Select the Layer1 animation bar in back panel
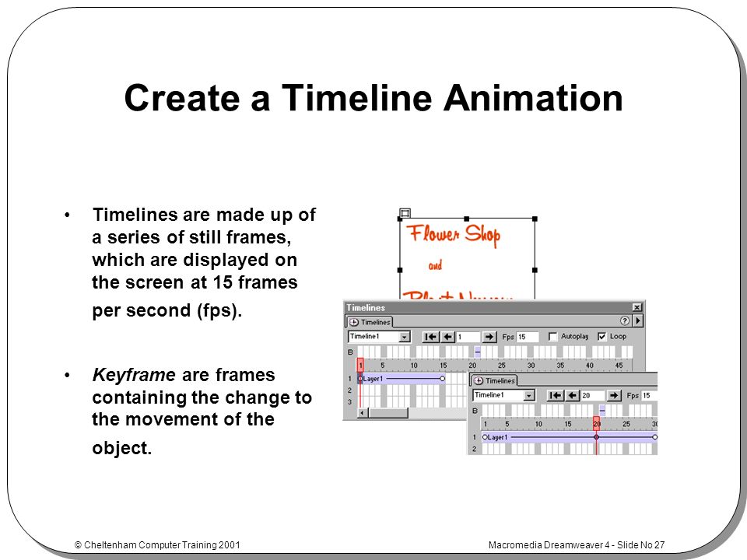Screen dimensions: 747x560 [402, 379]
